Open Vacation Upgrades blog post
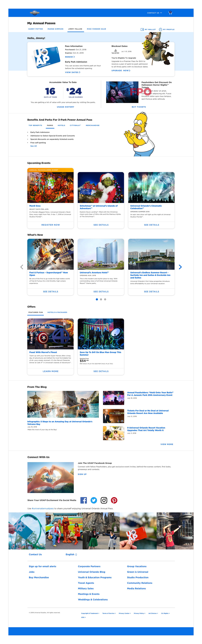 point(146,429)
